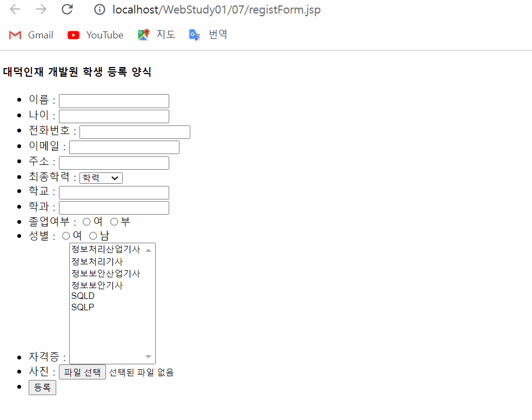Click the 이름 text input field
532x420 pixels.
pyautogui.click(x=114, y=101)
